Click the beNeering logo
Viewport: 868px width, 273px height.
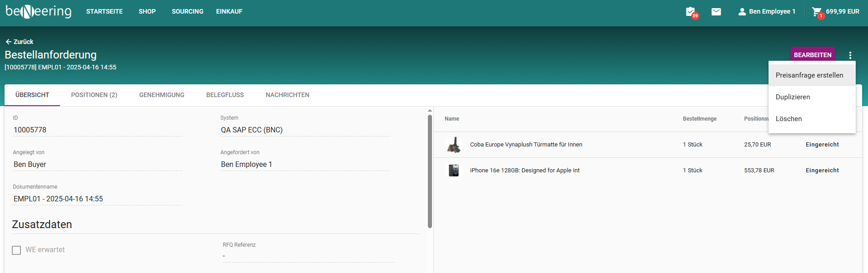click(x=39, y=11)
